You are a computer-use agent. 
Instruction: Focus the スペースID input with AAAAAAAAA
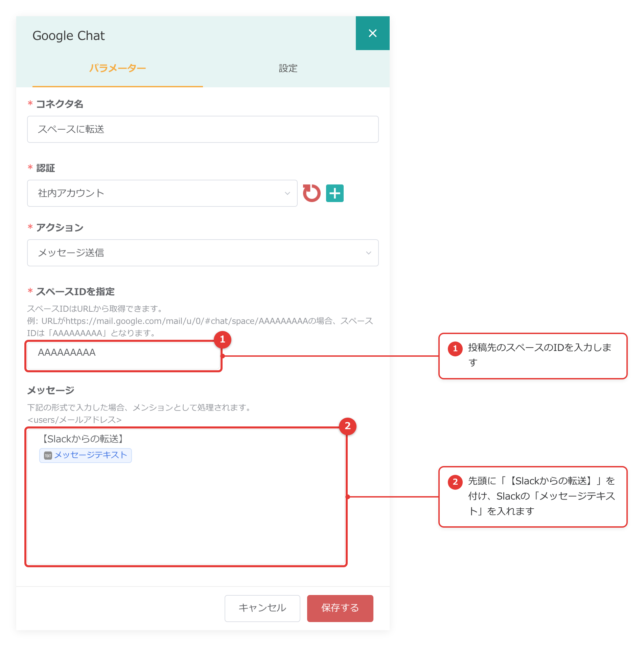123,356
